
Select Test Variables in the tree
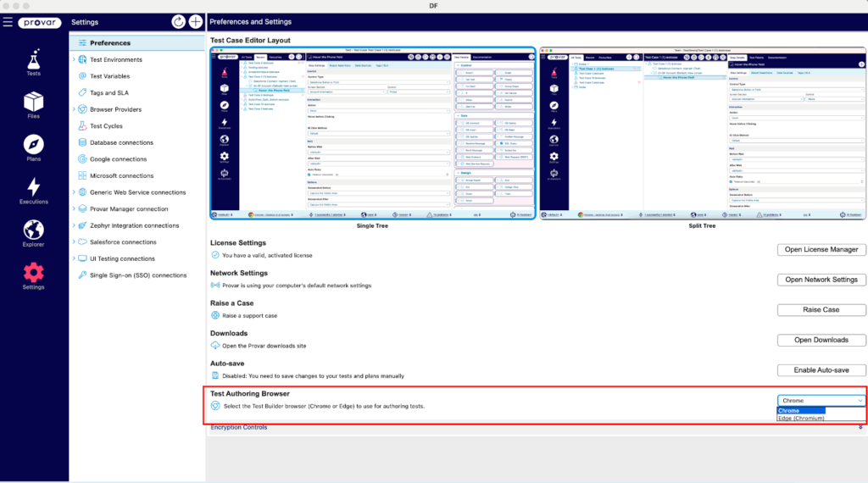pyautogui.click(x=109, y=75)
